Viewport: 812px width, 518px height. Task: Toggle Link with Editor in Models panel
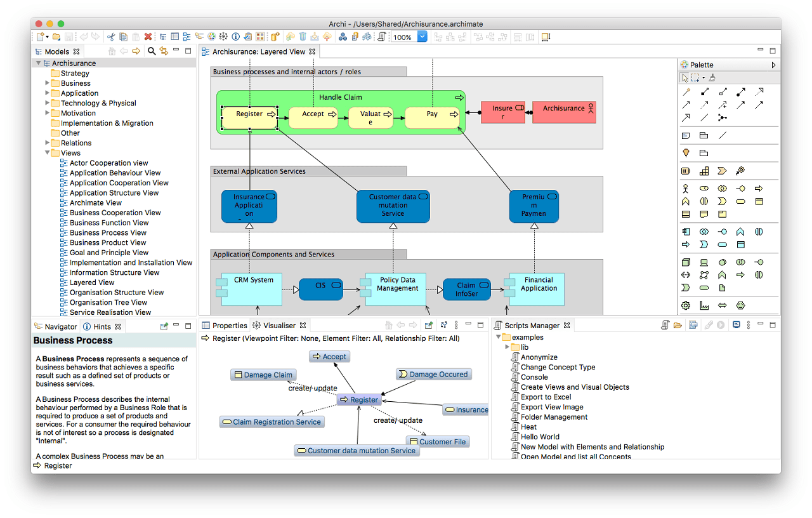click(x=164, y=51)
